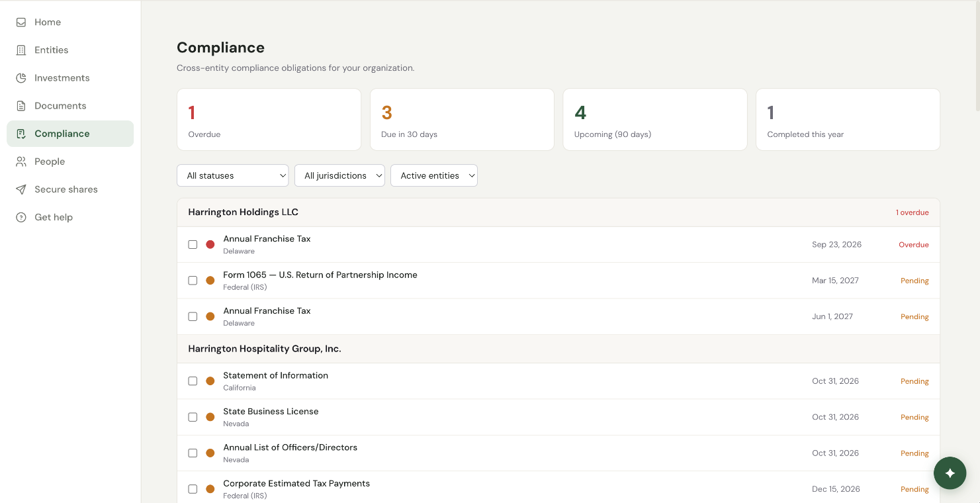Click Harrington Hospitality Group, Inc. header
This screenshot has height=503, width=980.
point(558,349)
